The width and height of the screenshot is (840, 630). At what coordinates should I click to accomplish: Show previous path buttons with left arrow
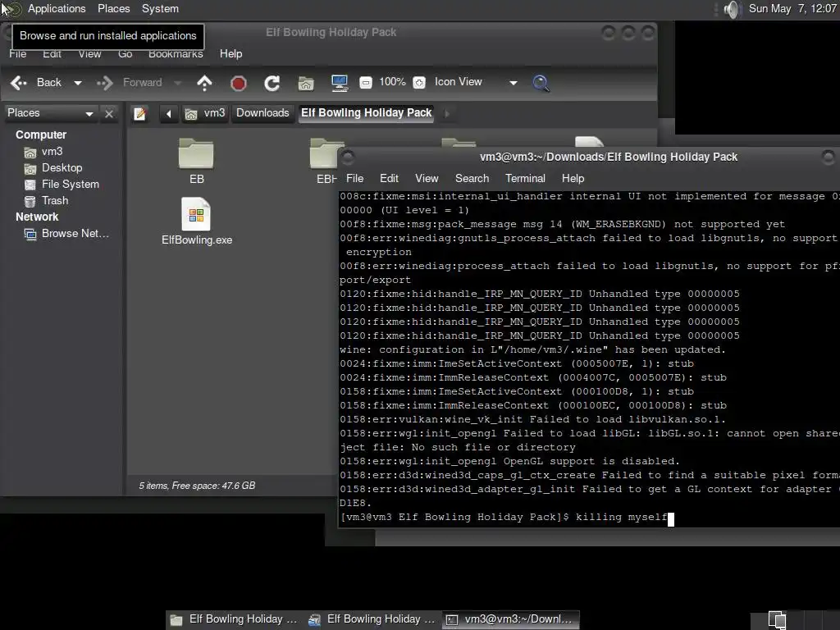(x=169, y=113)
